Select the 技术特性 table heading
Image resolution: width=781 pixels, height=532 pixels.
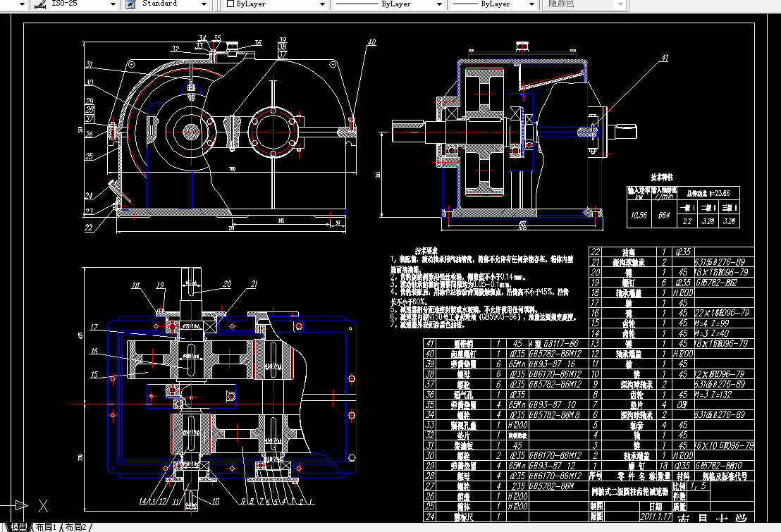(x=661, y=177)
